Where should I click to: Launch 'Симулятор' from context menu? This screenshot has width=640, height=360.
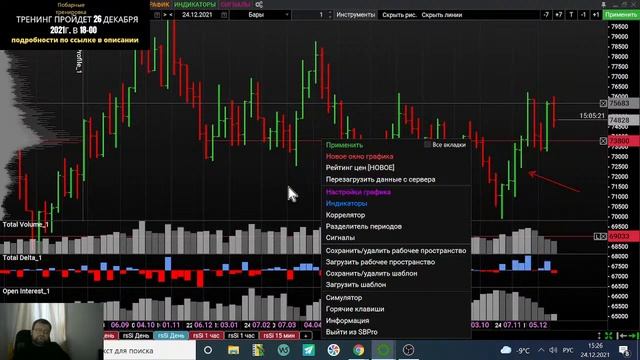click(x=344, y=298)
